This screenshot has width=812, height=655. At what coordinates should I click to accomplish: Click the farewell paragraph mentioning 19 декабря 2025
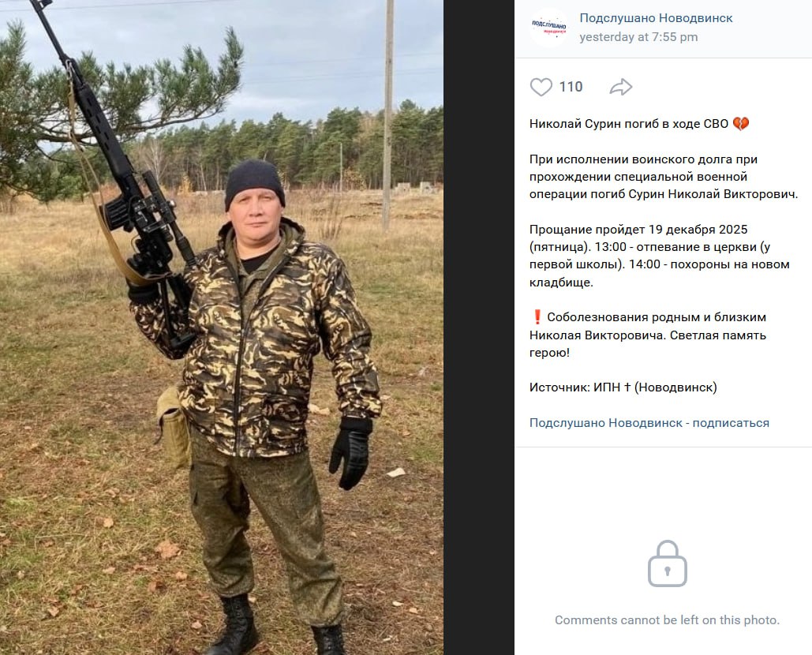(x=659, y=256)
